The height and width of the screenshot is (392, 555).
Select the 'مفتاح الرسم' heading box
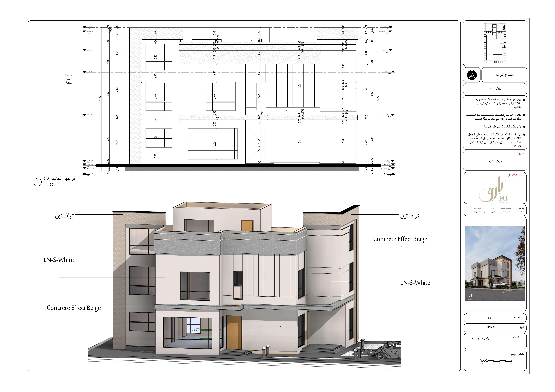504,75
